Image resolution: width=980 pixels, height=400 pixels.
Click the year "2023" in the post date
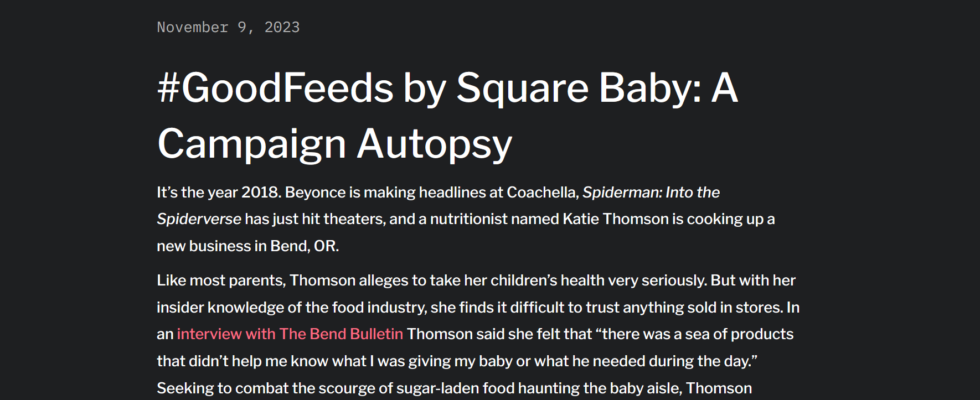coord(282,27)
